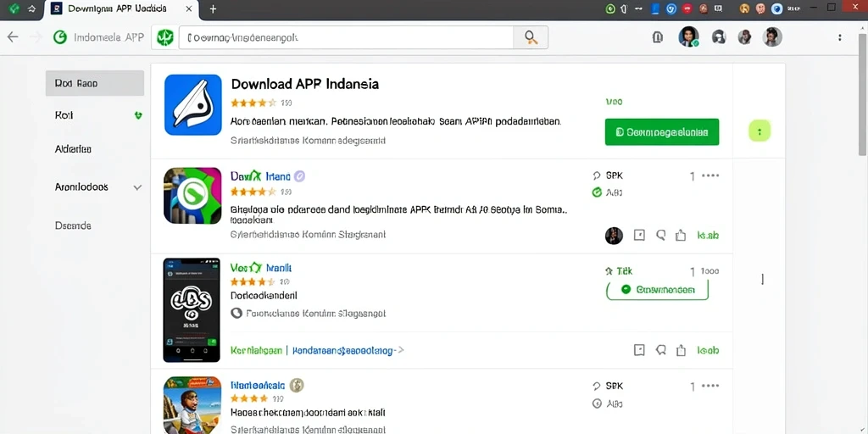The height and width of the screenshot is (434, 868).
Task: Click the star rating of Download APP Indansia
Action: 253,103
